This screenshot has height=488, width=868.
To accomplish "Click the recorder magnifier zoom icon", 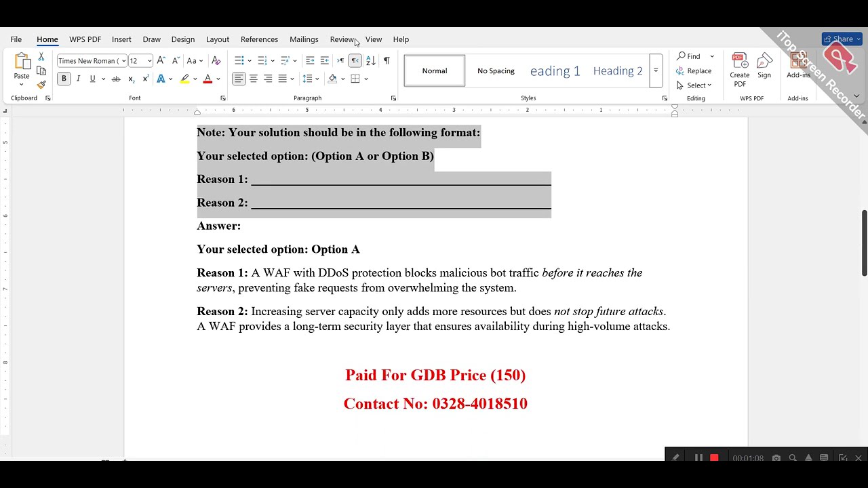I will (793, 458).
